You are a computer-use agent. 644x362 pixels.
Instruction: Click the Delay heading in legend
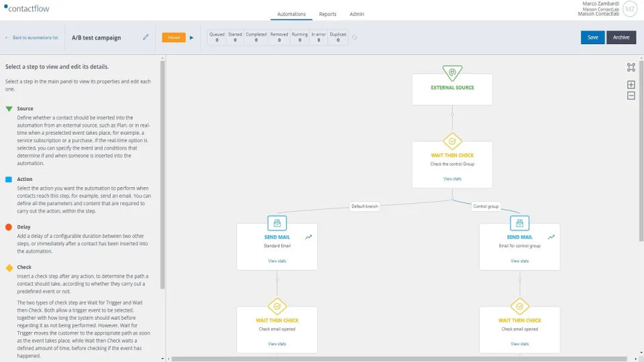24,227
